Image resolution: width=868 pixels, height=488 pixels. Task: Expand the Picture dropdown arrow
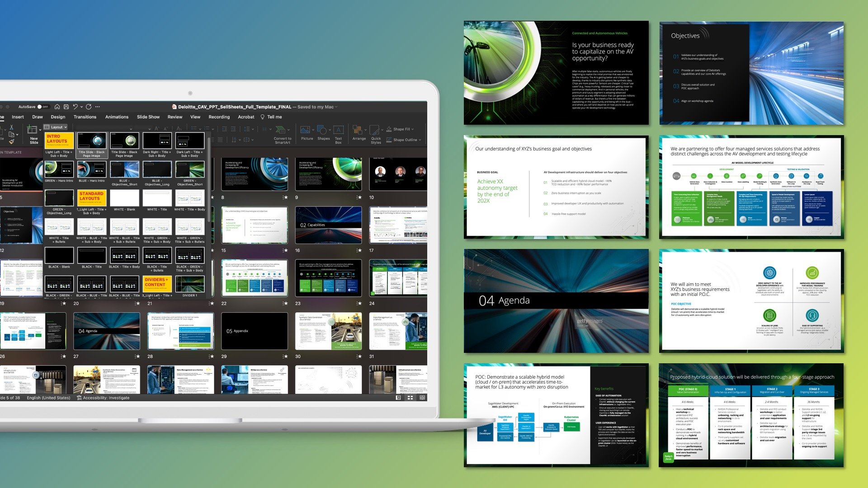pos(312,130)
